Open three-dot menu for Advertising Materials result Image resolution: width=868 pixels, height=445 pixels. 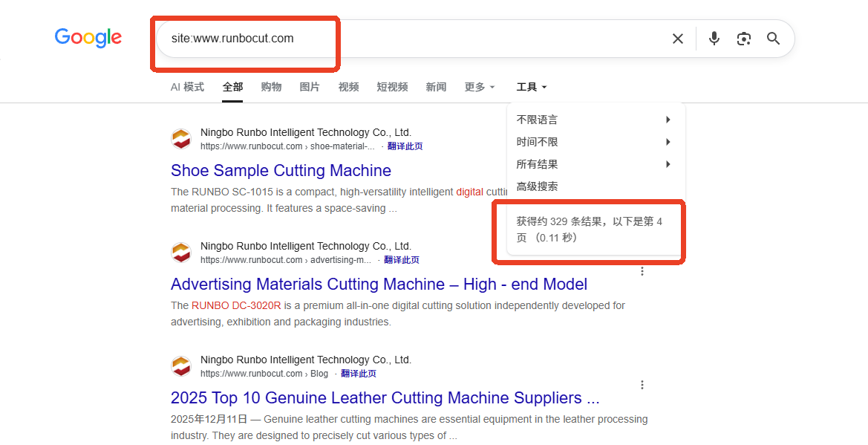(x=642, y=271)
